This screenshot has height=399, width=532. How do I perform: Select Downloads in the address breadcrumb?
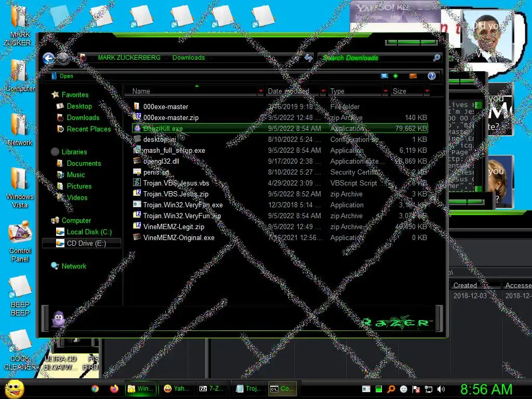189,57
